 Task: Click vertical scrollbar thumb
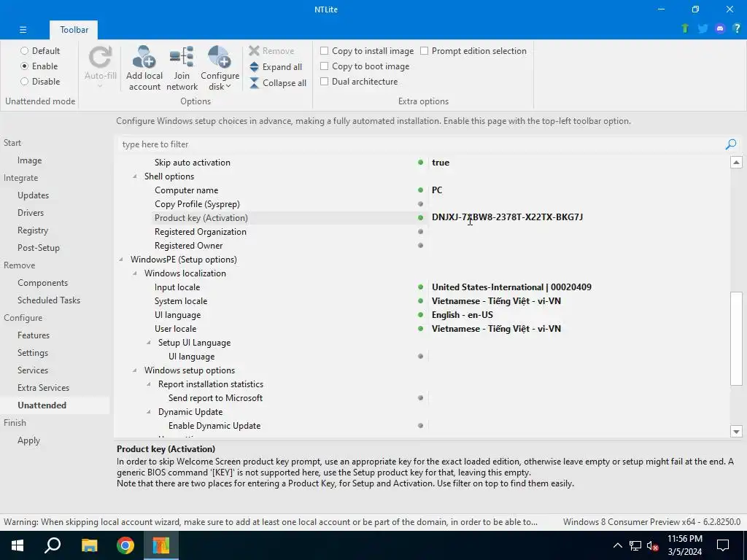(x=736, y=338)
